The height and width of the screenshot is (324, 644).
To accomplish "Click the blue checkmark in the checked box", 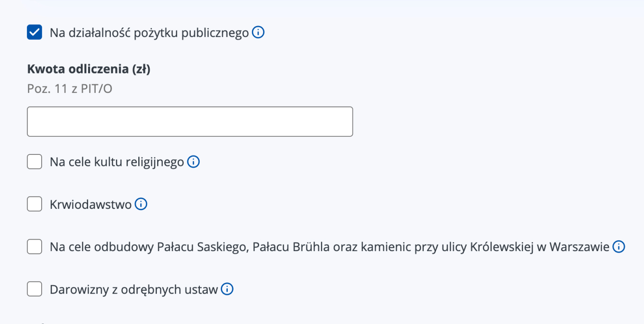I will 35,33.
